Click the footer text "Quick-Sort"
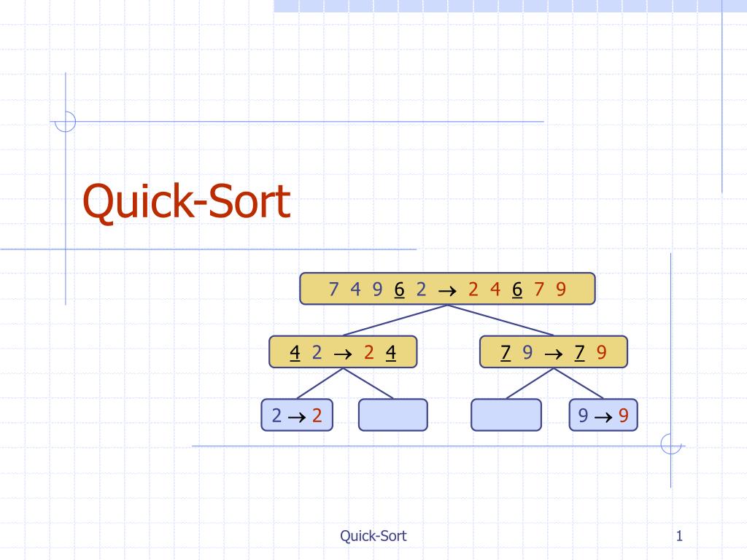747x560 pixels. click(373, 534)
